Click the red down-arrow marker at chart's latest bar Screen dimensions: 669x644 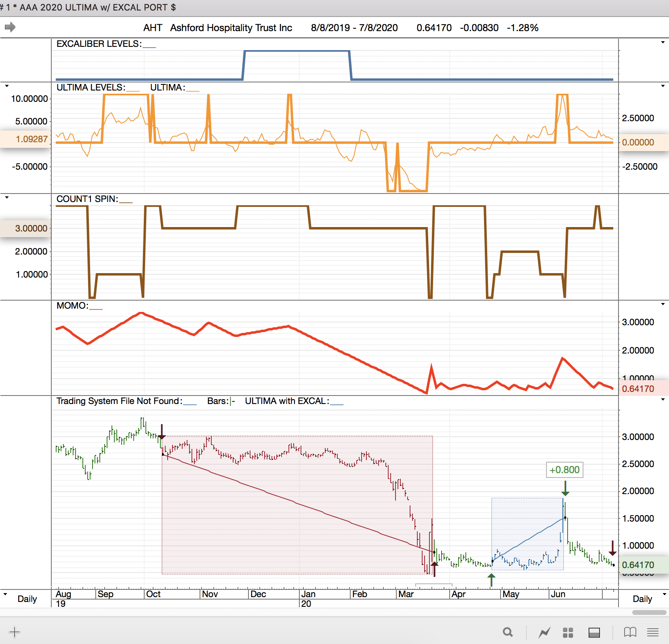[x=612, y=548]
